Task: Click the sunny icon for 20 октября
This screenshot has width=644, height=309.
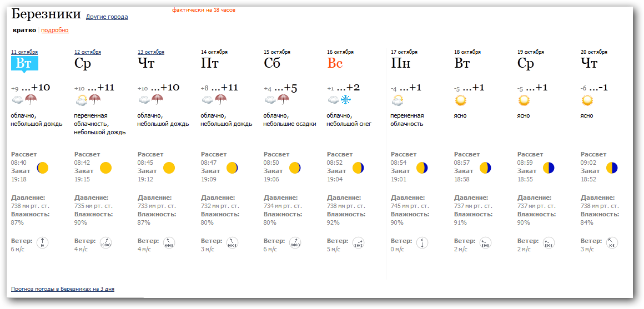Action: tap(587, 100)
